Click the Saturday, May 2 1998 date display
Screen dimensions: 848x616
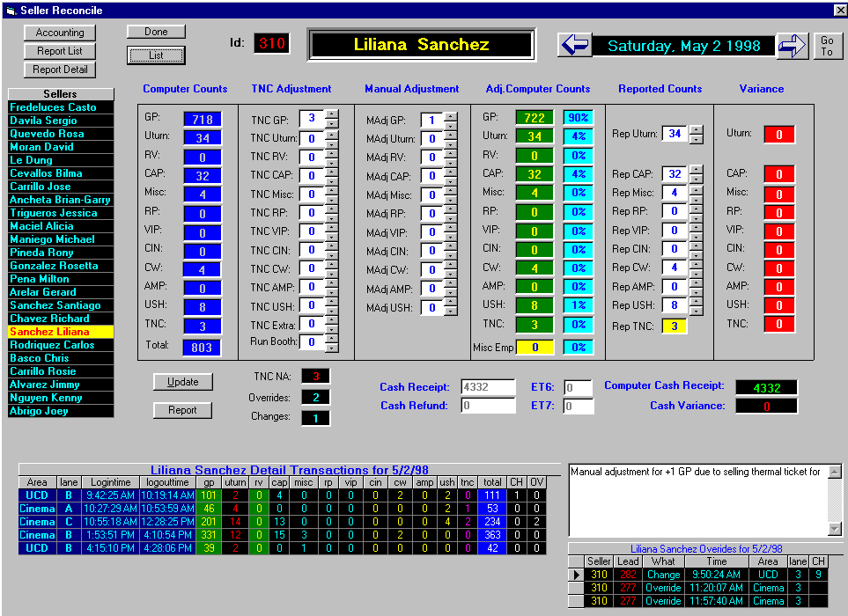[x=683, y=46]
